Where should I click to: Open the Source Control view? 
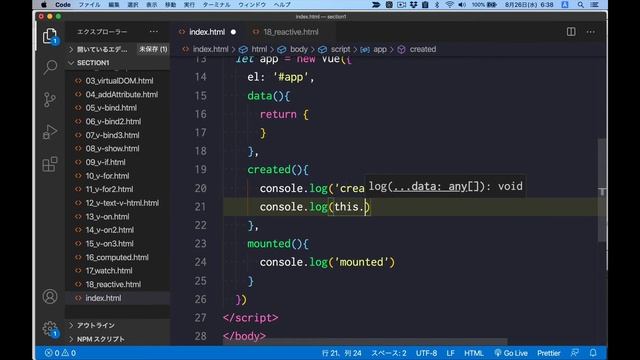[50, 100]
